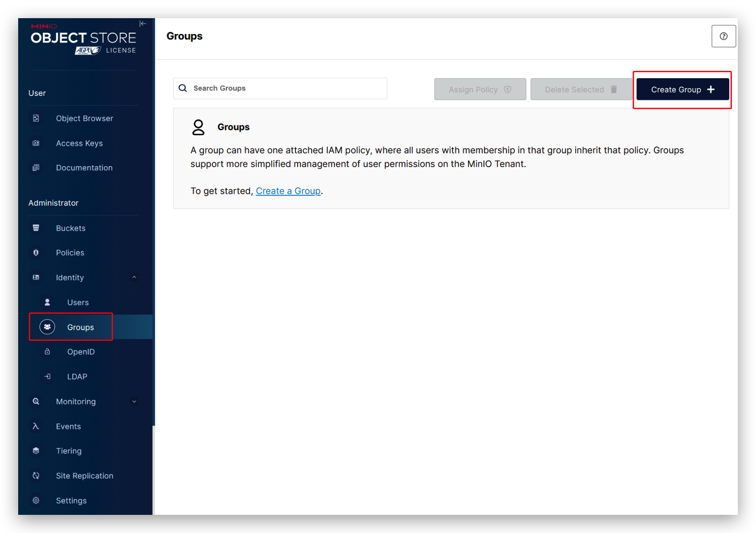Screen dimensions: 756x533
Task: Click the Tiering layers icon
Action: coord(36,451)
